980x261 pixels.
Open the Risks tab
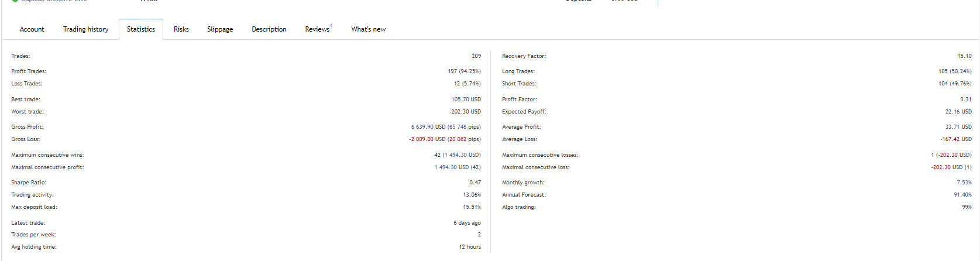(181, 29)
